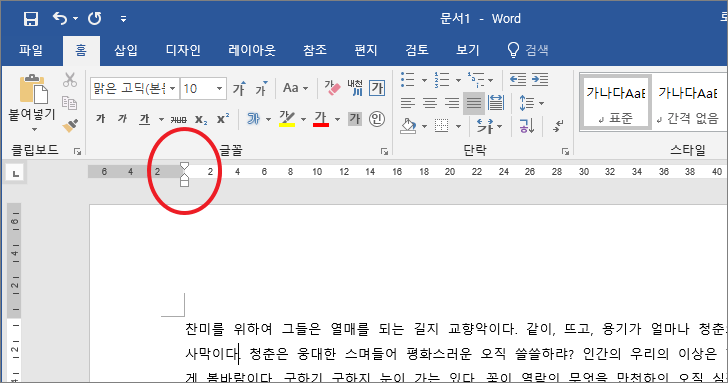Clear all formatting with eraser icon
Viewport: 728px width, 383px height.
coord(332,88)
